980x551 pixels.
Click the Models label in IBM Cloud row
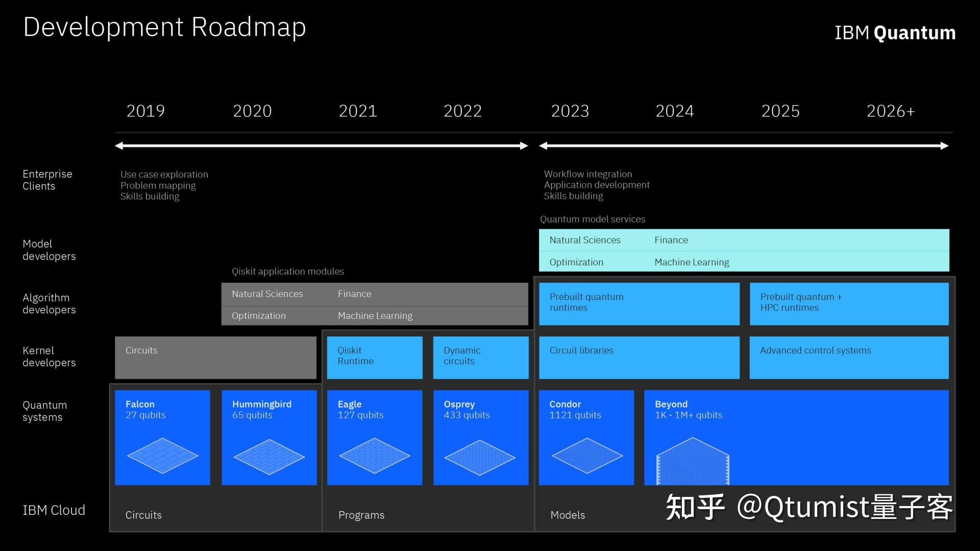[x=568, y=515]
